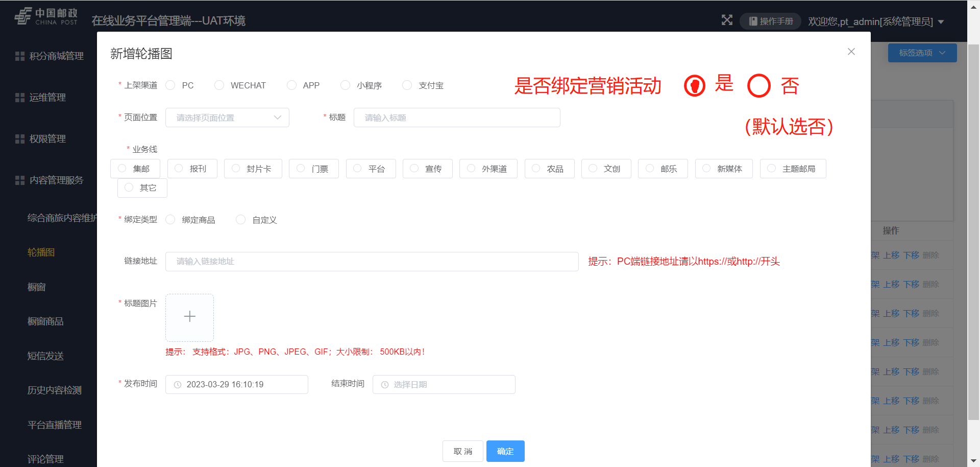Choose 集邮 business line option
The width and height of the screenshot is (980, 467).
click(135, 169)
